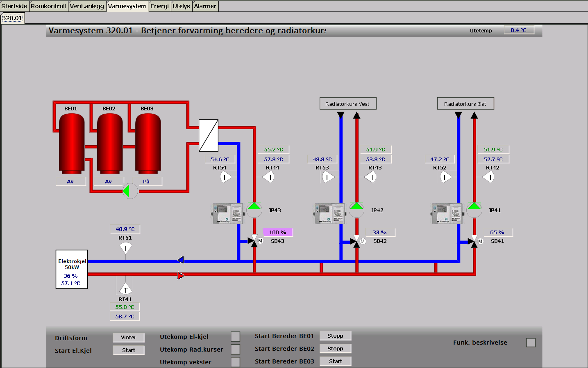This screenshot has width=588, height=368.
Task: Click the RT44 setpoint 55.2 °C
Action: coord(274,149)
